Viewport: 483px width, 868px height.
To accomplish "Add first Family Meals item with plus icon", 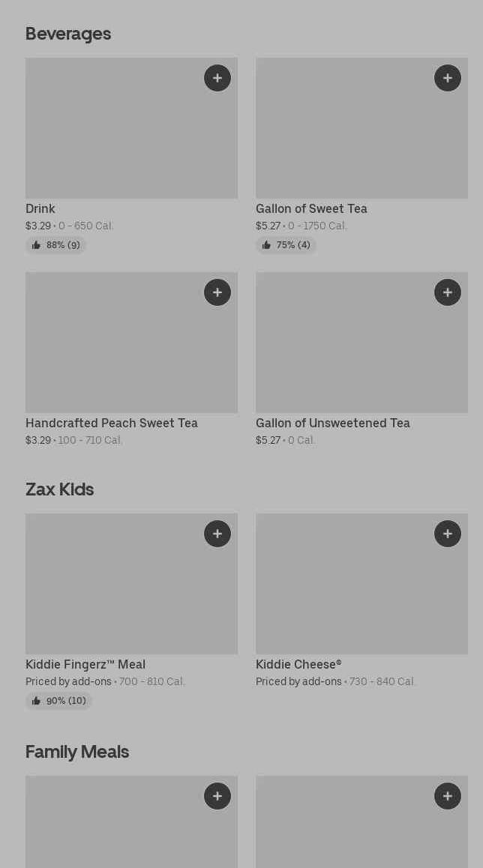I will click(x=217, y=796).
